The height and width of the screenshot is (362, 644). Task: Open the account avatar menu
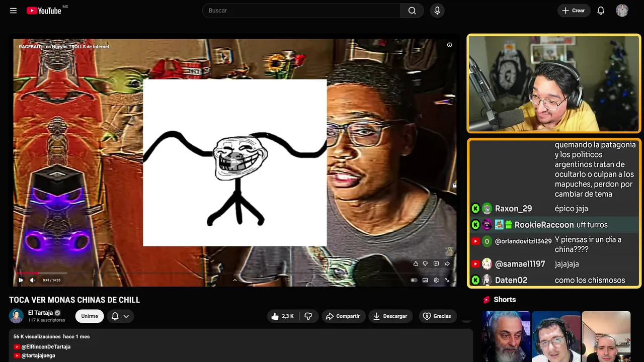point(622,11)
